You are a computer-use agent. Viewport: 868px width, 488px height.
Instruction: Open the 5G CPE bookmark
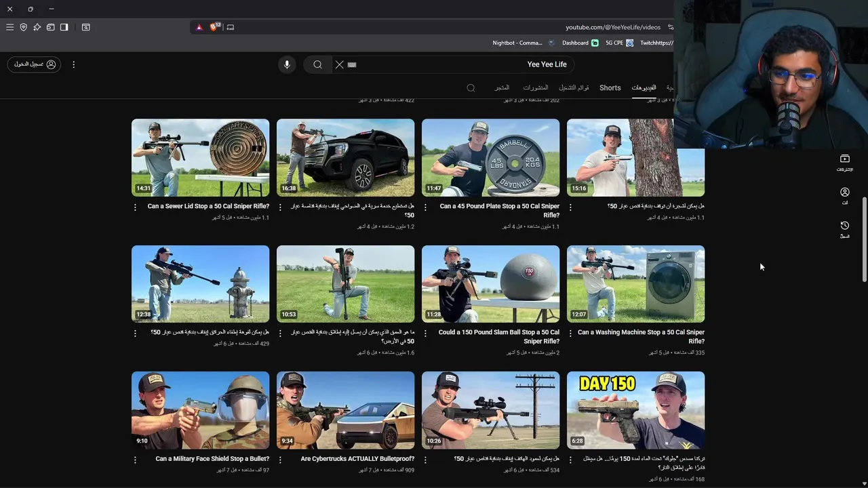(619, 43)
